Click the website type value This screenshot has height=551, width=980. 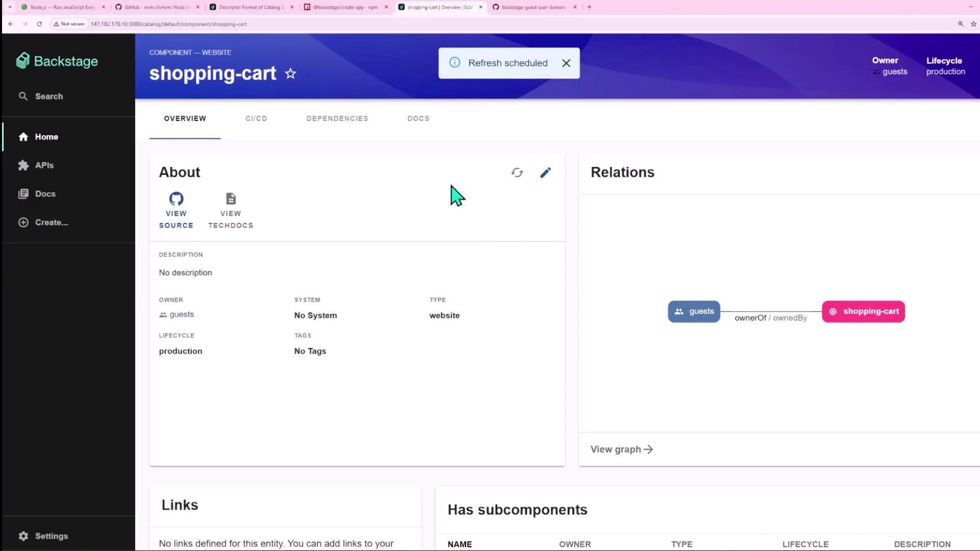coord(445,316)
